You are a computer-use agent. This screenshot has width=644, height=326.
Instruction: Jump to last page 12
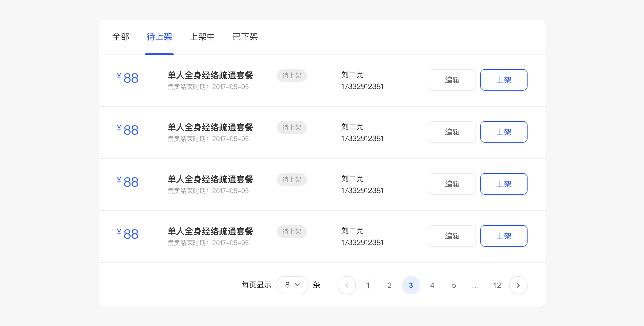click(497, 285)
